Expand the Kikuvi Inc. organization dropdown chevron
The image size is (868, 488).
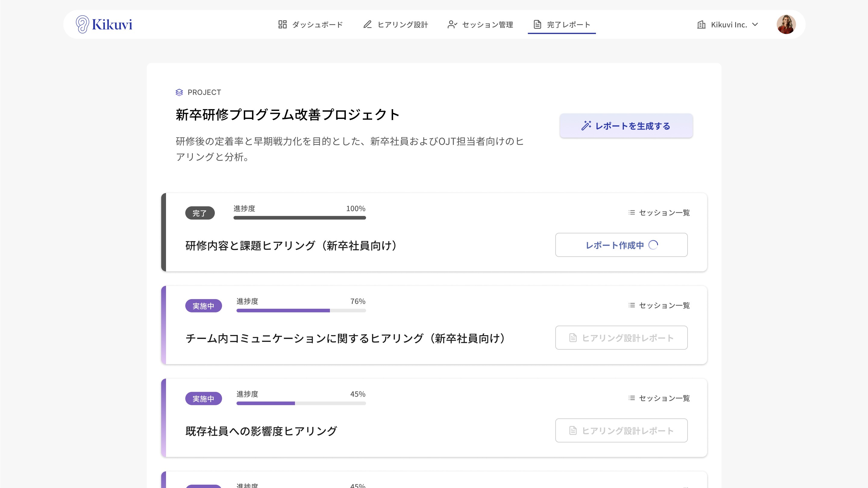(x=755, y=24)
